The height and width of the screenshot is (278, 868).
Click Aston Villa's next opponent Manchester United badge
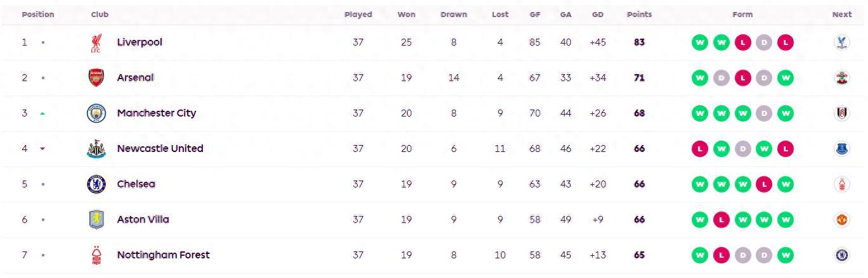coord(841,220)
